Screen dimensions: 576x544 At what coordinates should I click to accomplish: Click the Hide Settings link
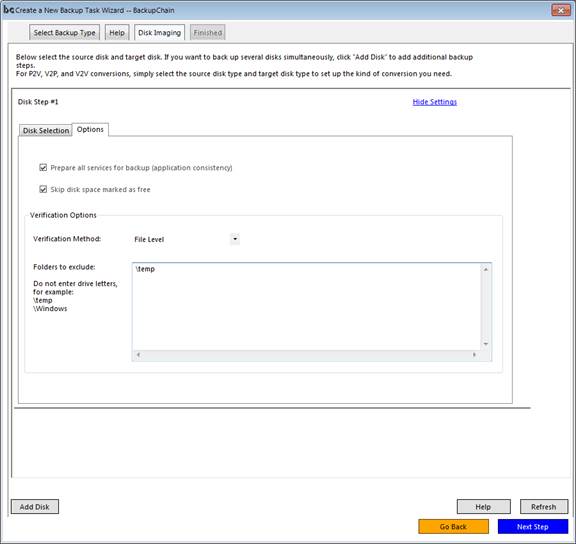(435, 102)
